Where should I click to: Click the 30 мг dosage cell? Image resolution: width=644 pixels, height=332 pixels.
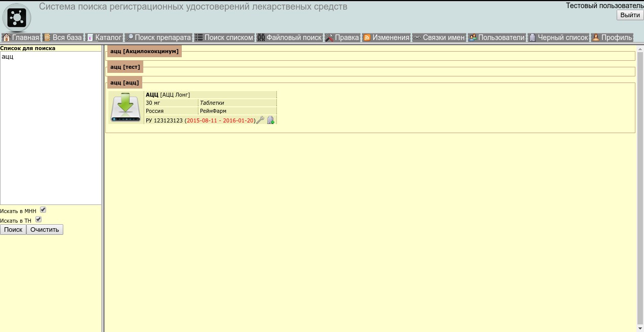tap(172, 103)
